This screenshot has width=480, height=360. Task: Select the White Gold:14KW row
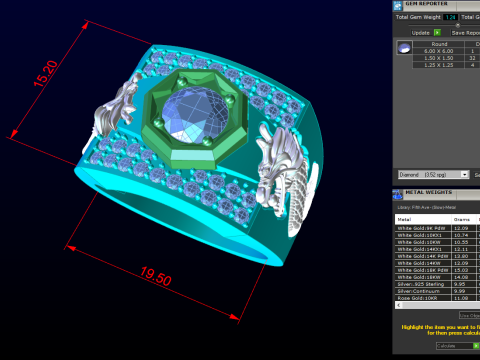click(438, 263)
